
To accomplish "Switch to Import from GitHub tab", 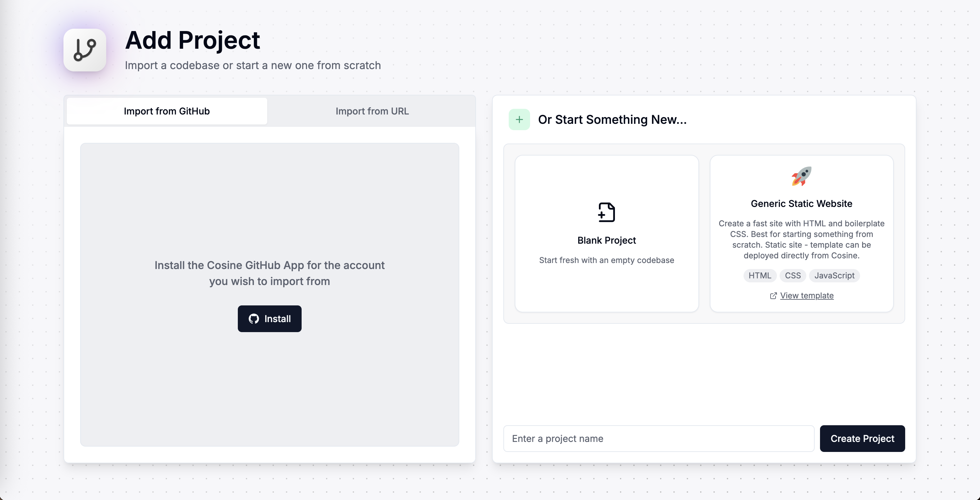I will pyautogui.click(x=167, y=111).
